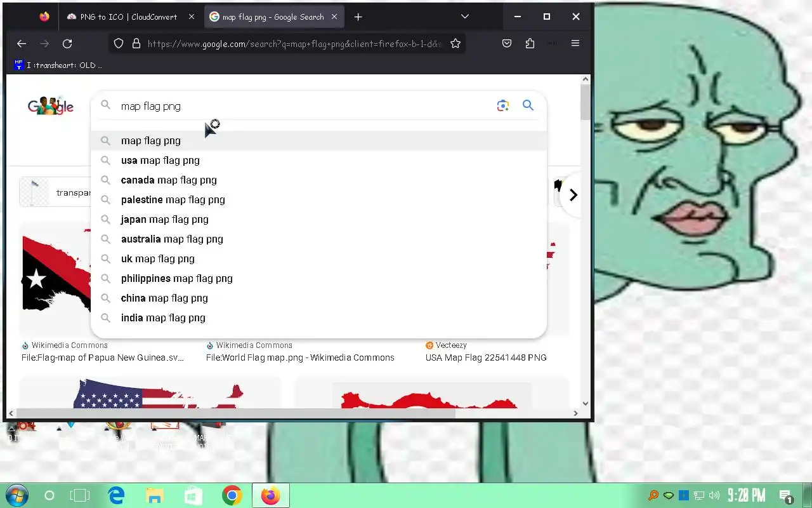Open the notification center icon
The height and width of the screenshot is (508, 812).
785,496
